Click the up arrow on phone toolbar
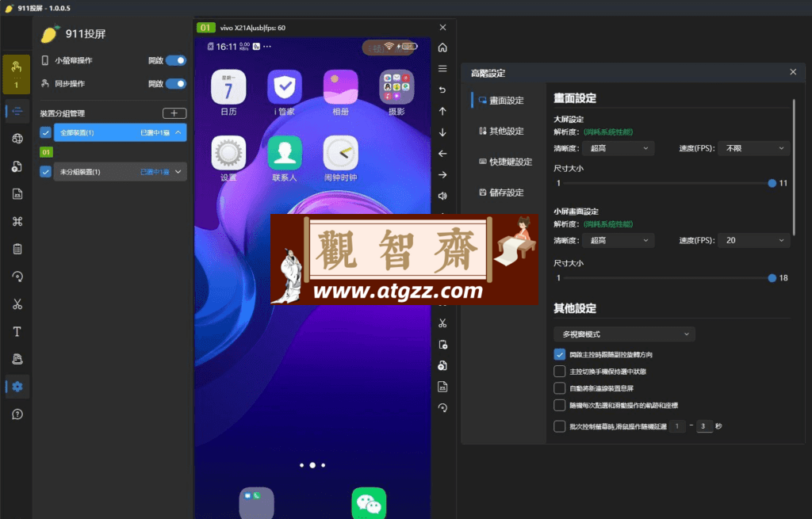Image resolution: width=812 pixels, height=519 pixels. (442, 111)
